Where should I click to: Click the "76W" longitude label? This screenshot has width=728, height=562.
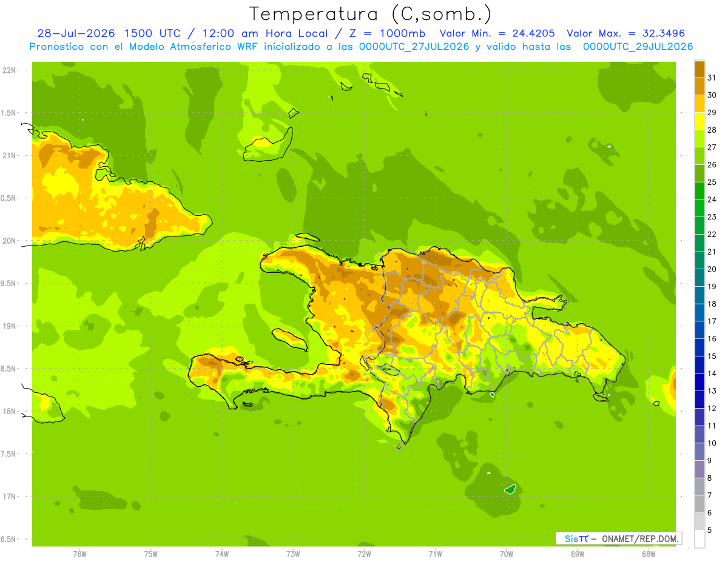click(x=79, y=554)
